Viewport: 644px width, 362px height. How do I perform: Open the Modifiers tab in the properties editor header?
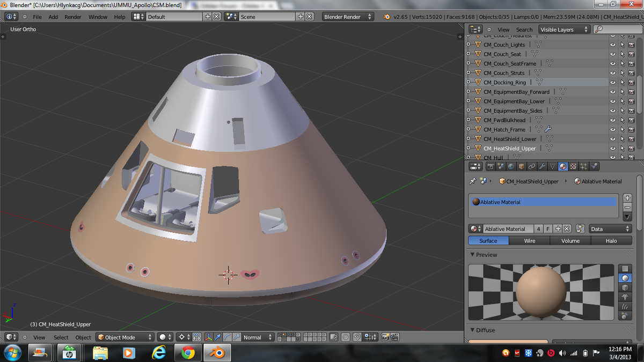point(542,167)
